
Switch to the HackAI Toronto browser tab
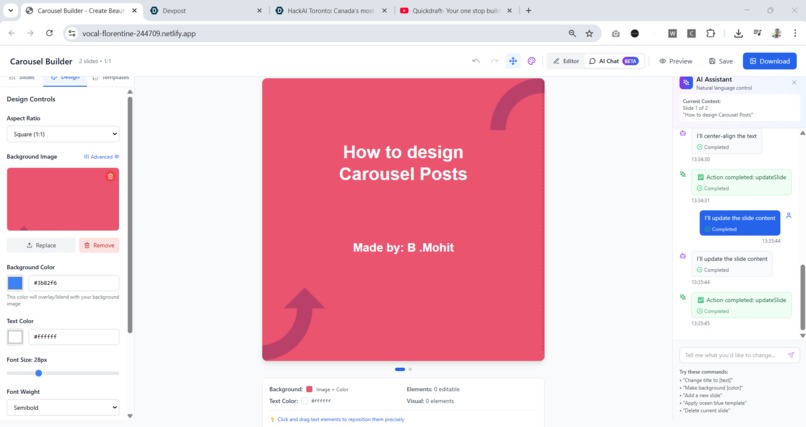(331, 10)
